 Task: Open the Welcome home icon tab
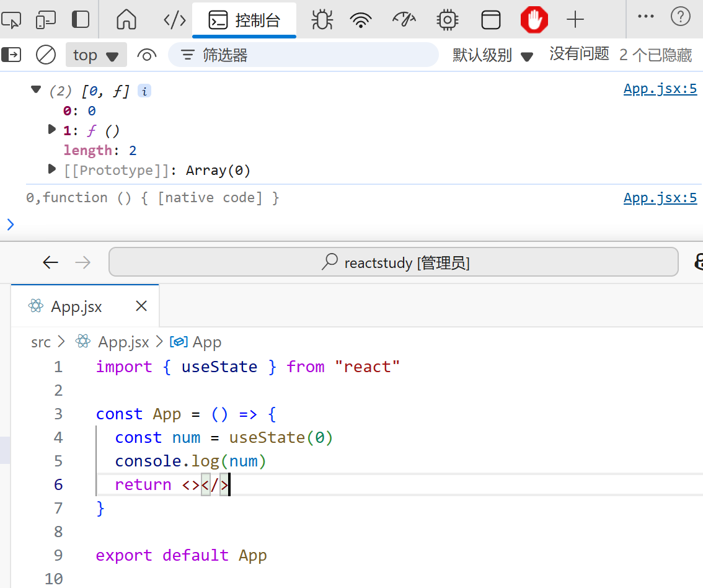tap(126, 20)
